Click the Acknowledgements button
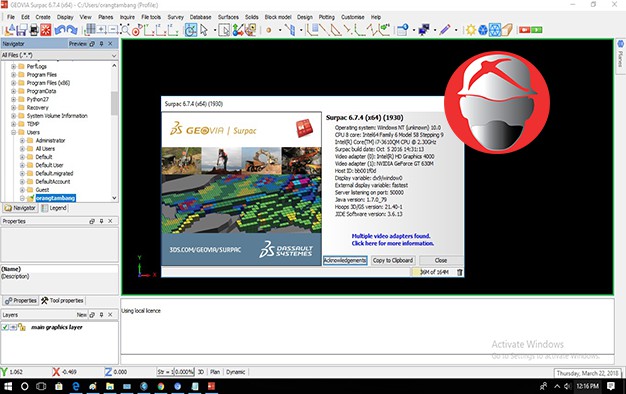 [x=345, y=260]
